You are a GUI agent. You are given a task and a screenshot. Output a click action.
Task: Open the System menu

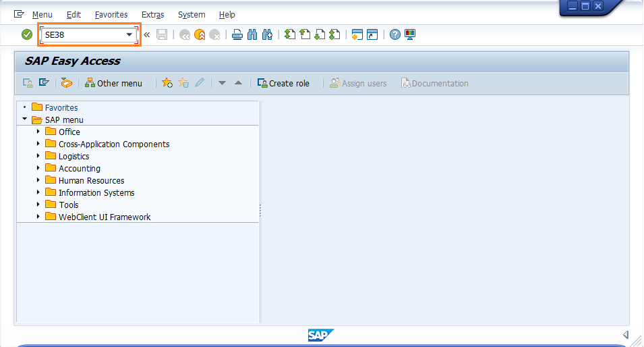coord(192,15)
